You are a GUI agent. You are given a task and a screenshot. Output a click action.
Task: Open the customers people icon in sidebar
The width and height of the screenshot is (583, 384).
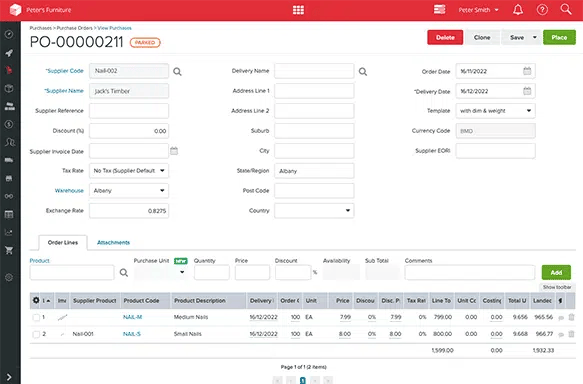click(9, 142)
